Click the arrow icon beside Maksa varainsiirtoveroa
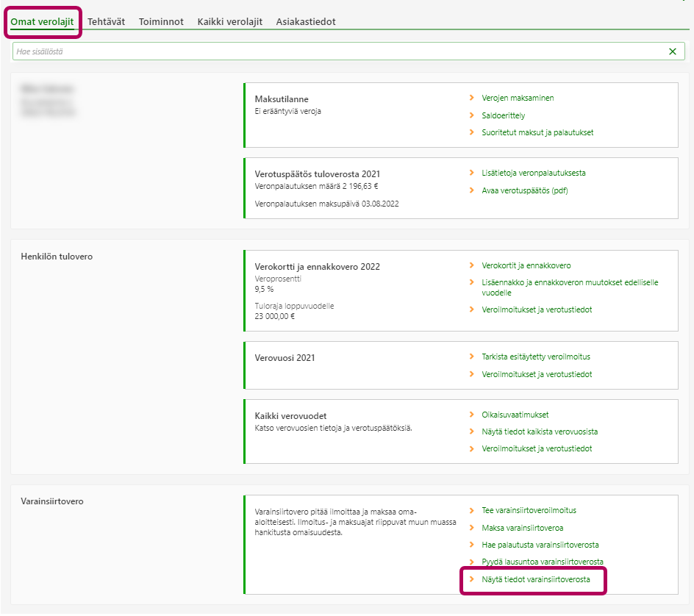 click(472, 528)
